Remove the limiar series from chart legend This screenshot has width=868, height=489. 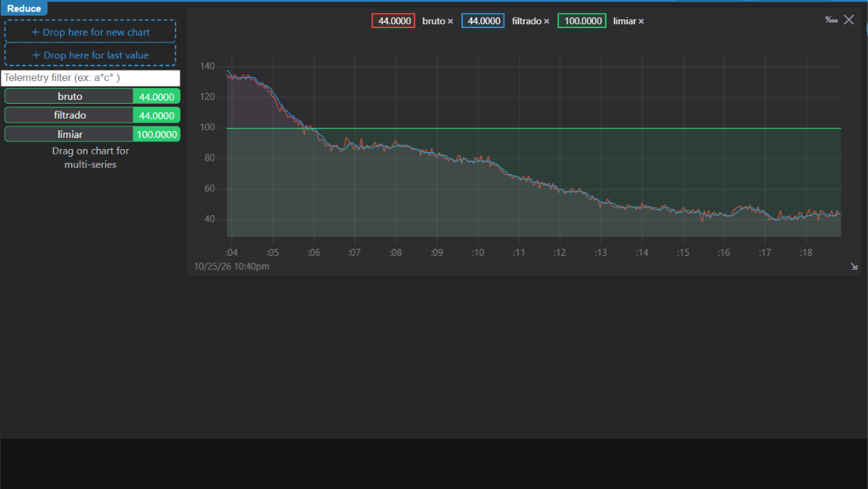click(x=641, y=22)
